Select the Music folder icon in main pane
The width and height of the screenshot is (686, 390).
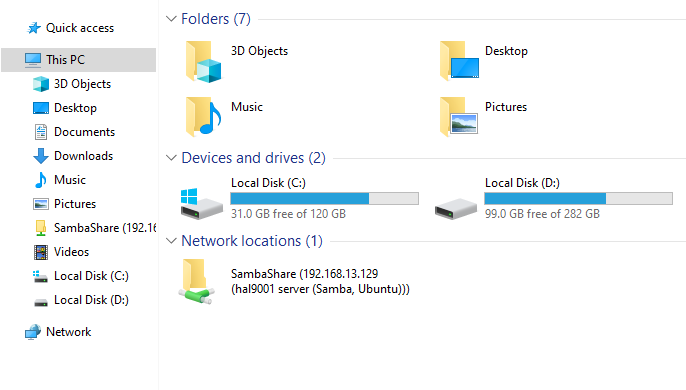pyautogui.click(x=203, y=117)
